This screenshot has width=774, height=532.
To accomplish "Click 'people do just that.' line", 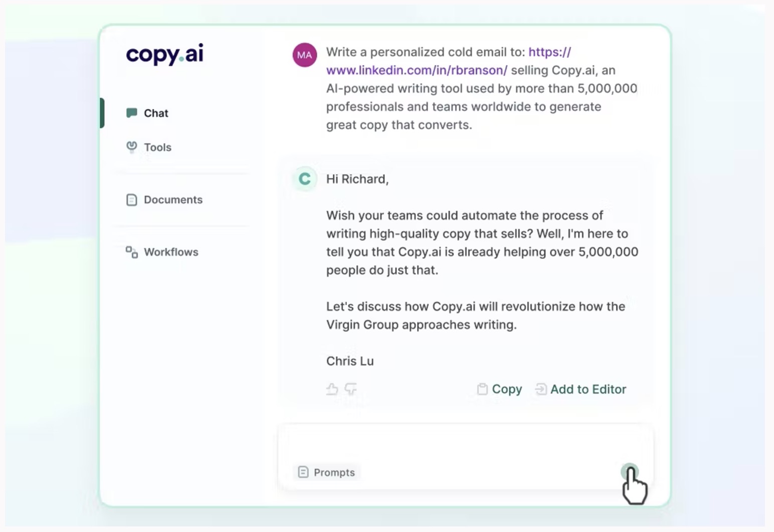I will (x=382, y=271).
